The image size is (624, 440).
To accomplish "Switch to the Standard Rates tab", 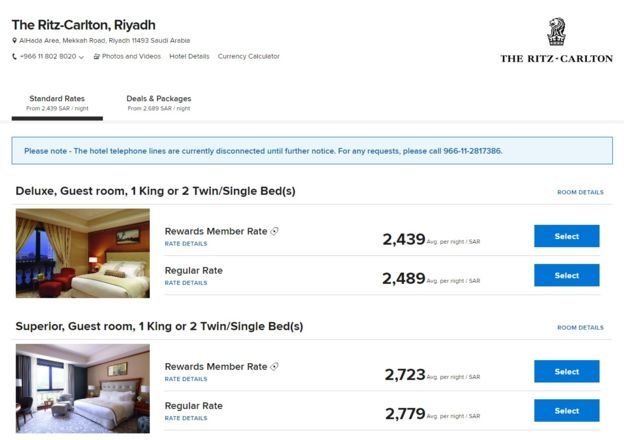I will tap(57, 103).
